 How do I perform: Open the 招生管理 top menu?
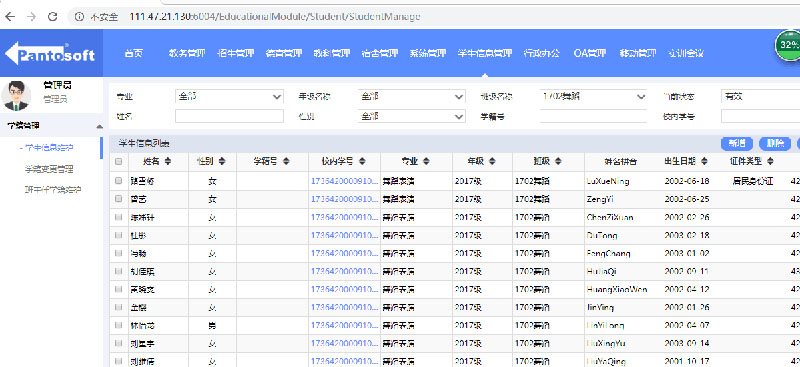(235, 53)
